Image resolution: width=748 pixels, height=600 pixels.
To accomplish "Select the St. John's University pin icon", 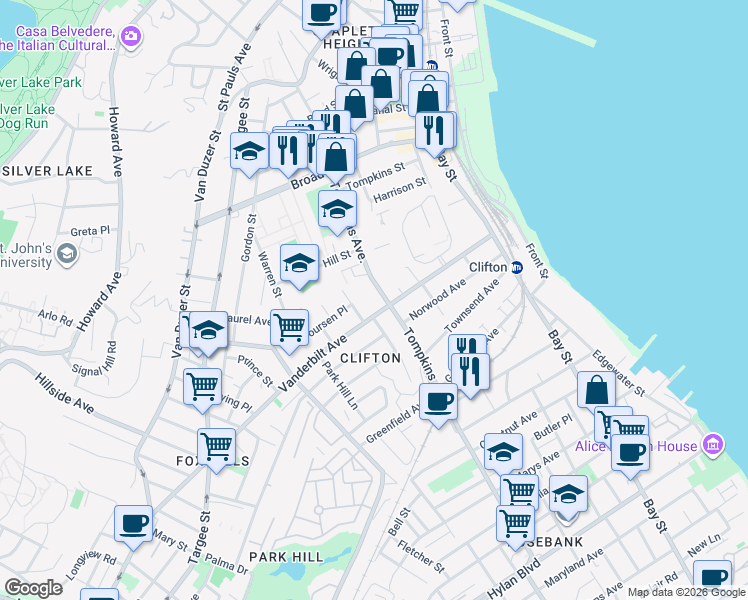I will coord(67,255).
